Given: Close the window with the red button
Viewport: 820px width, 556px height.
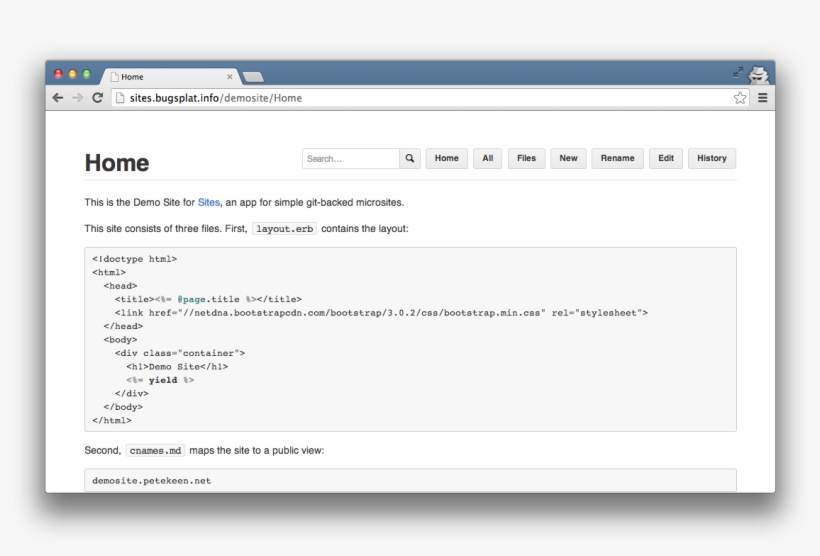Looking at the screenshot, I should (x=59, y=74).
